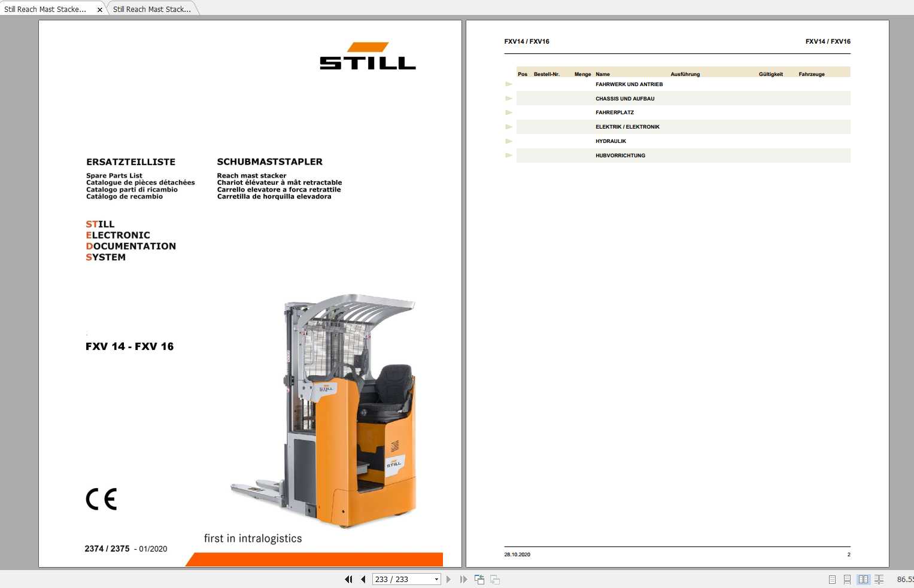914x588 pixels.
Task: Click the rotate page icon
Action: pyautogui.click(x=479, y=579)
